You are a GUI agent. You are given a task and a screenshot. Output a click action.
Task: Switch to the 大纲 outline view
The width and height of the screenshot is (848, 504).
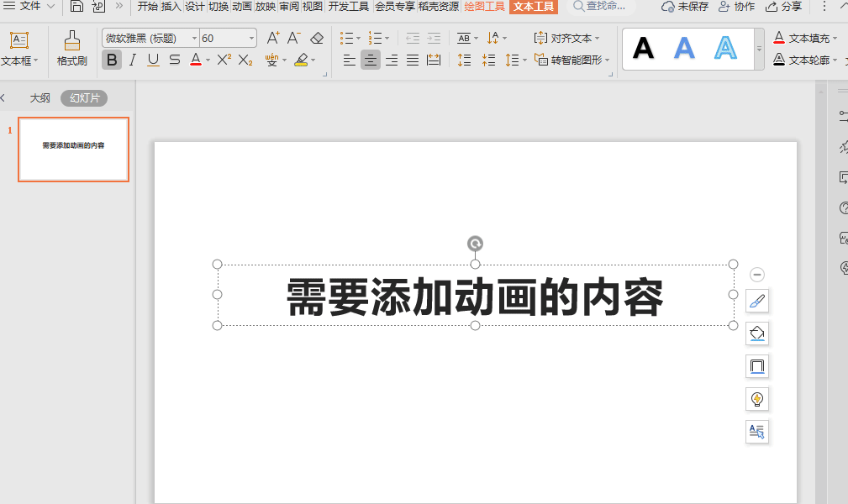(x=40, y=98)
